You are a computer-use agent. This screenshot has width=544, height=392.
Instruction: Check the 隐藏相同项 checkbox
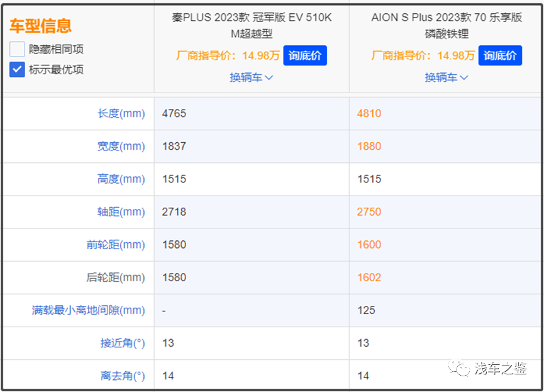point(17,49)
